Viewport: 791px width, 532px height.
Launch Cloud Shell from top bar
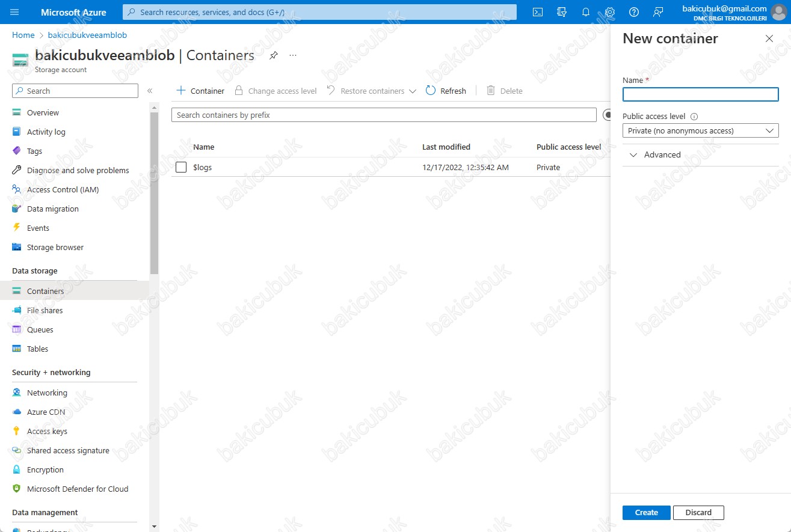pos(538,12)
